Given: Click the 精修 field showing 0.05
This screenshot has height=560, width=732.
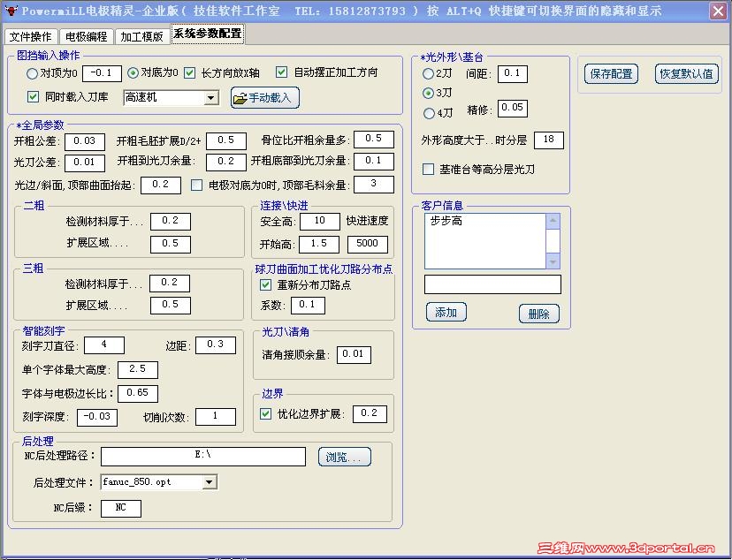Looking at the screenshot, I should point(512,108).
